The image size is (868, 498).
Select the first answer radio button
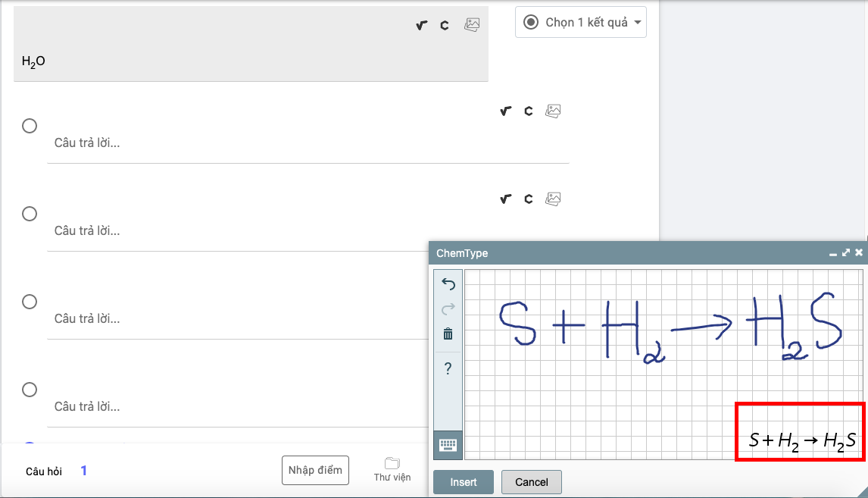tap(30, 126)
